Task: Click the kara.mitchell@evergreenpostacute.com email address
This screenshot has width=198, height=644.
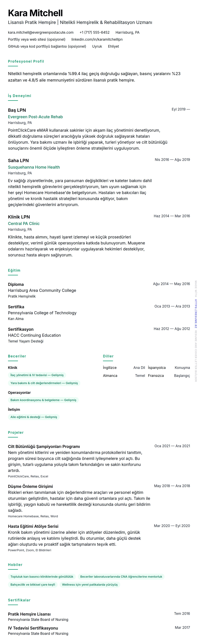Action: point(41,33)
